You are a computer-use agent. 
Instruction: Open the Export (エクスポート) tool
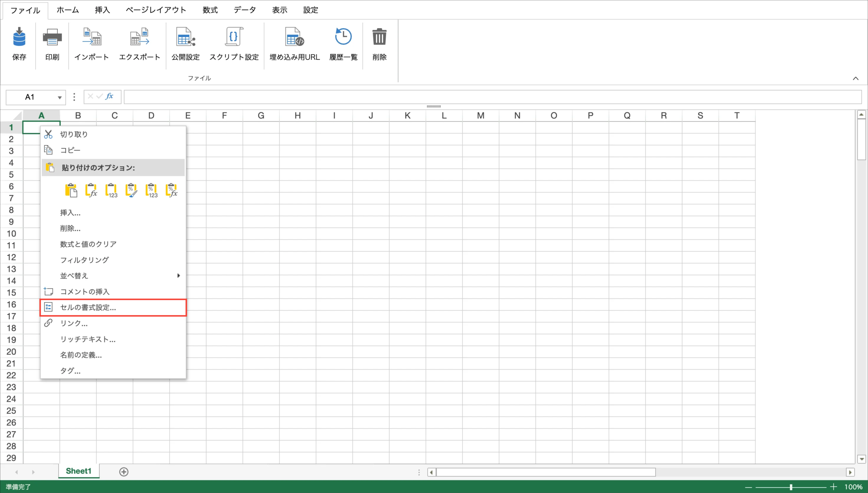tap(139, 37)
